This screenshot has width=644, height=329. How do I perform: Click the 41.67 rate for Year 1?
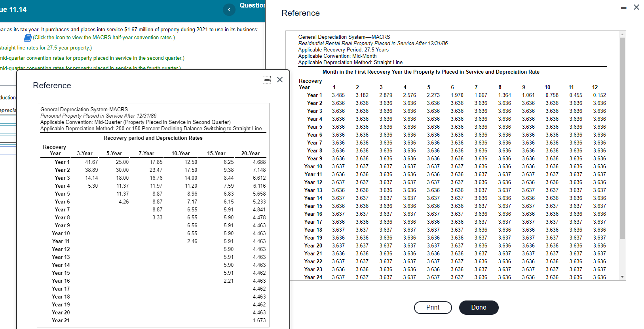click(91, 162)
